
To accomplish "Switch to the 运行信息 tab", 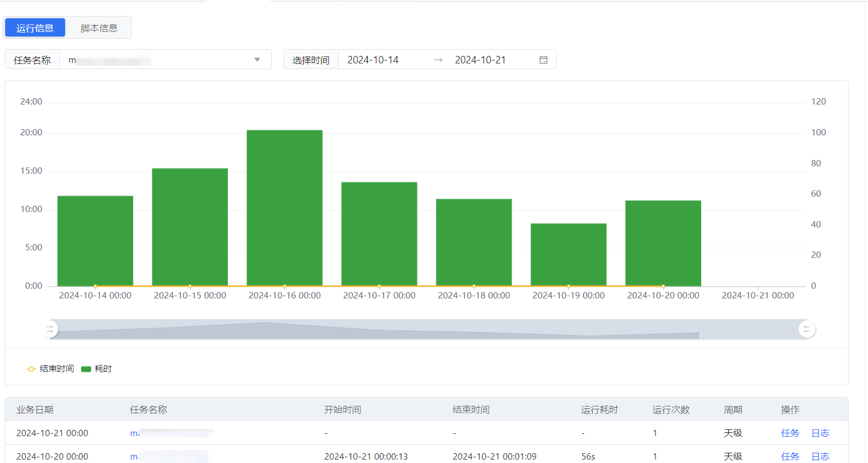I will [35, 28].
